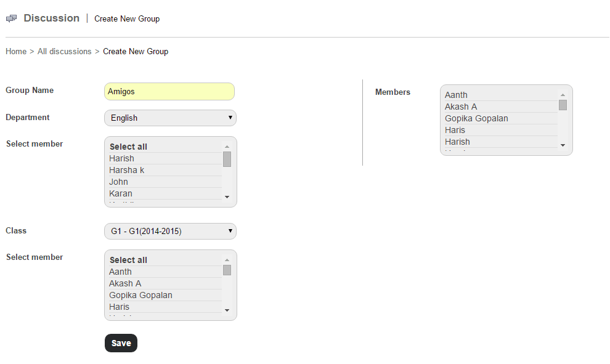Select 'Select all' in Class member list
This screenshot has height=364, width=610.
coord(128,260)
